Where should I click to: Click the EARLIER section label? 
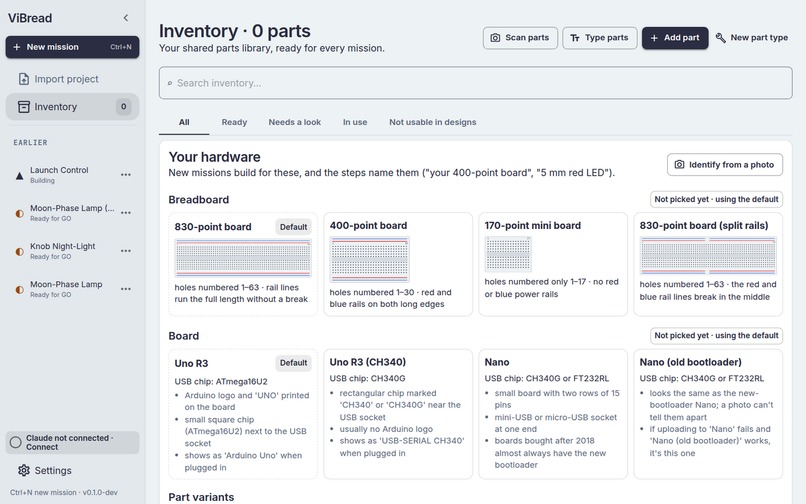pos(30,142)
